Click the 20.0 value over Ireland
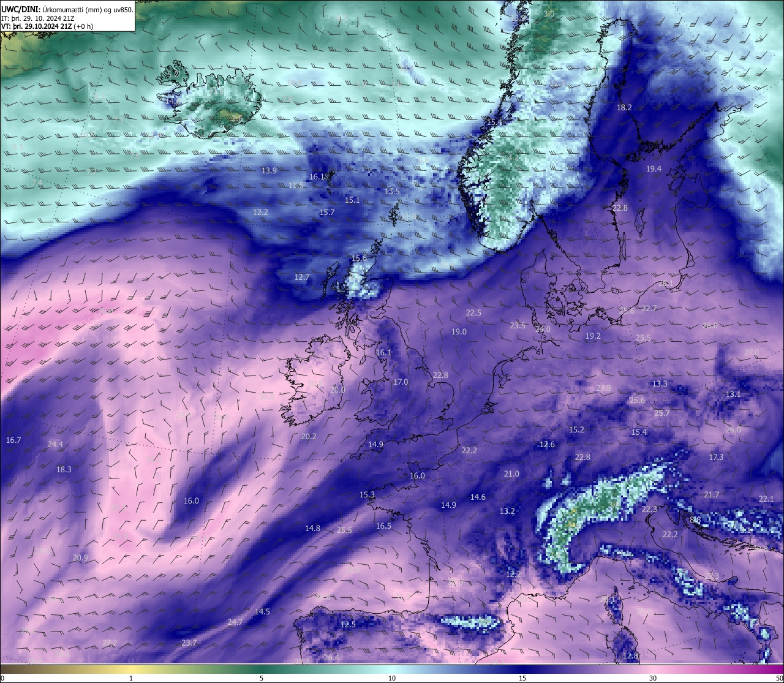The width and height of the screenshot is (784, 683). [x=337, y=390]
